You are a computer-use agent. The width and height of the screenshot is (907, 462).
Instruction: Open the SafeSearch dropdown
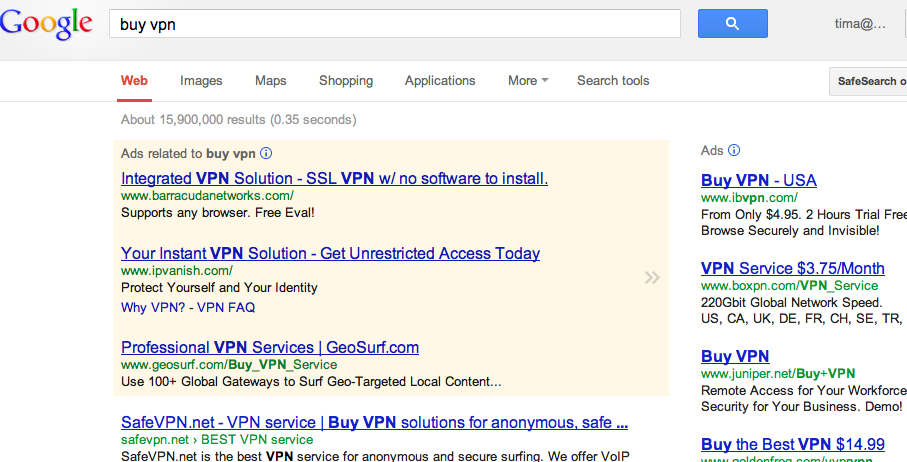tap(868, 82)
